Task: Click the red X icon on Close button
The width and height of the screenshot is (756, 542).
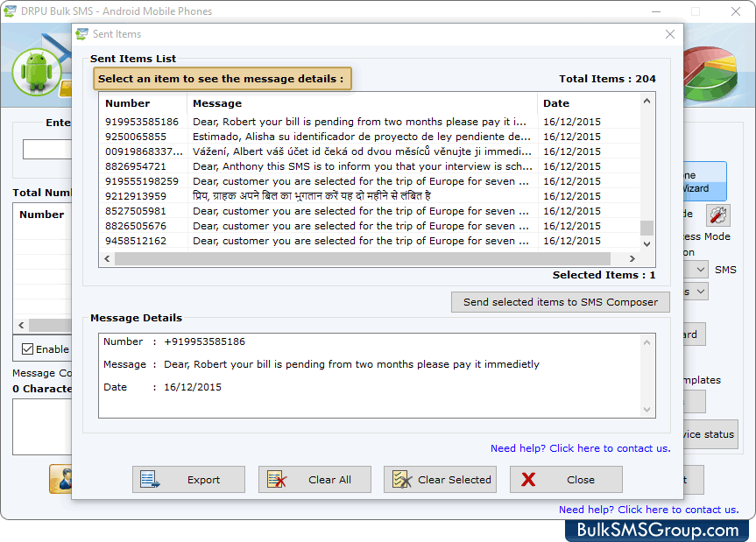Action: tap(529, 479)
